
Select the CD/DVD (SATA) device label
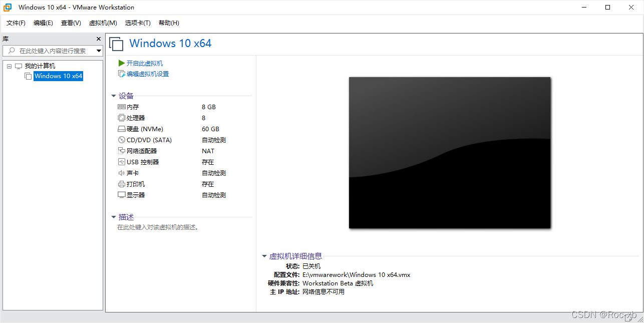pos(149,140)
